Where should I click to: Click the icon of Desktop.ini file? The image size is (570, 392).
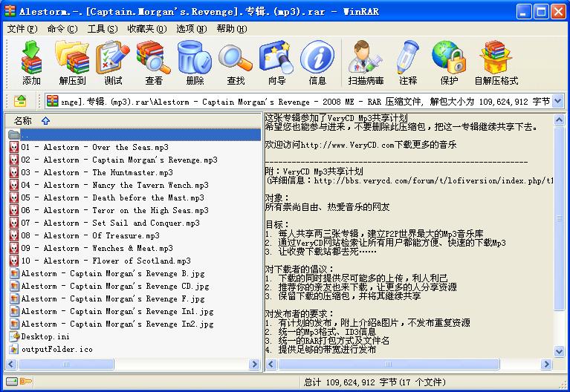[x=14, y=336]
